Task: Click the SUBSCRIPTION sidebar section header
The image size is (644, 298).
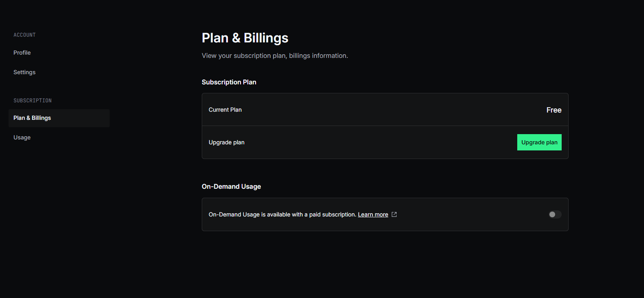Action: pyautogui.click(x=32, y=101)
